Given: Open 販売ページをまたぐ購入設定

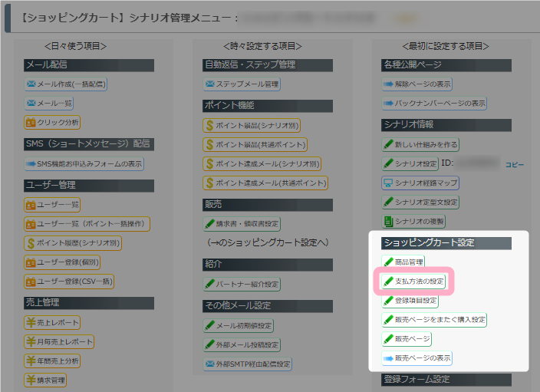Looking at the screenshot, I should [x=434, y=320].
